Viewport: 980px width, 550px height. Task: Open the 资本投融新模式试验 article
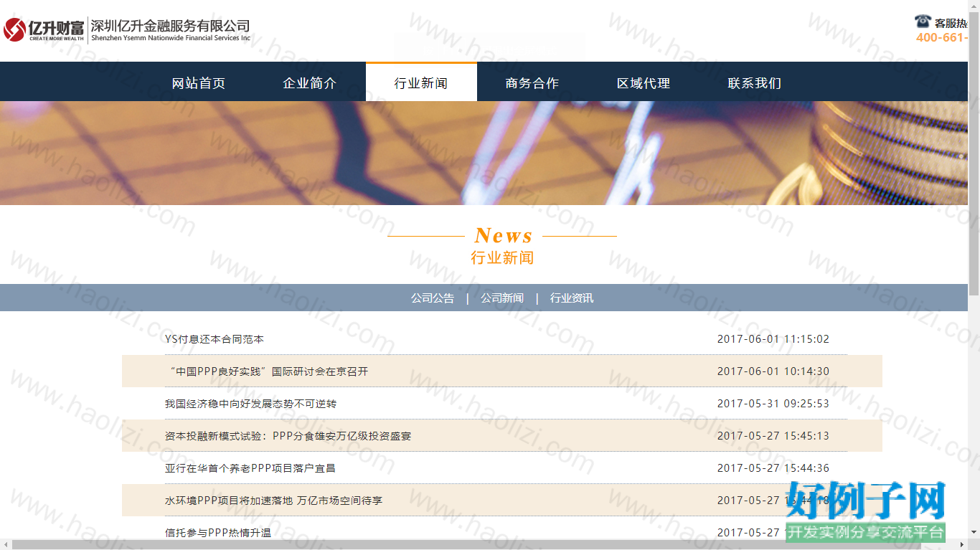[288, 436]
